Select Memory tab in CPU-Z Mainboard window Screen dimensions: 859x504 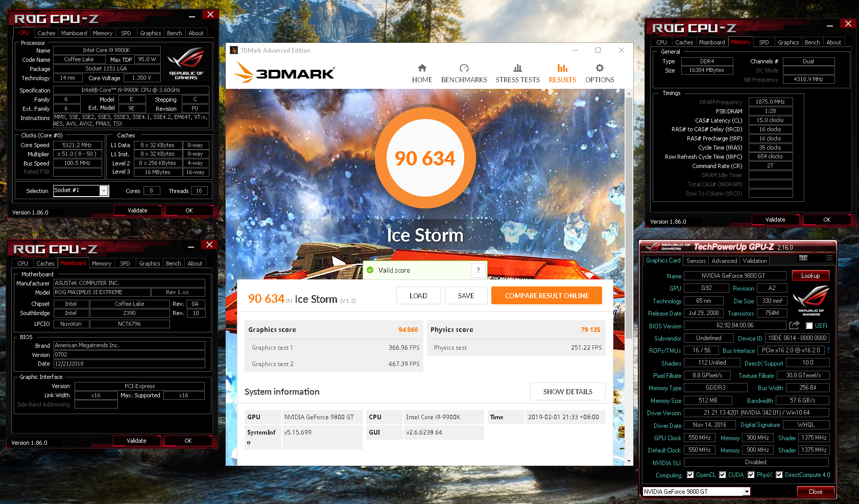click(x=102, y=263)
